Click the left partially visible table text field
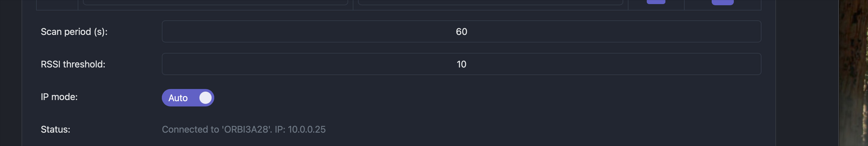This screenshot has height=146, width=868. [215, 3]
